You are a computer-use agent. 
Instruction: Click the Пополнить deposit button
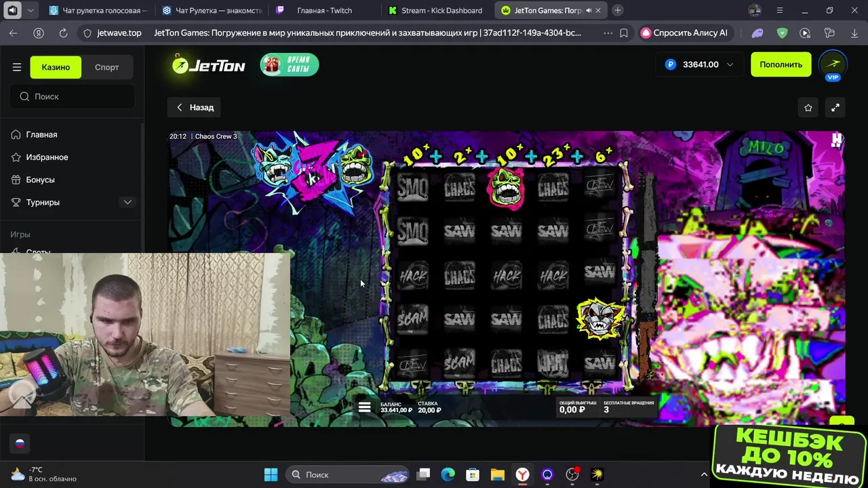(781, 64)
